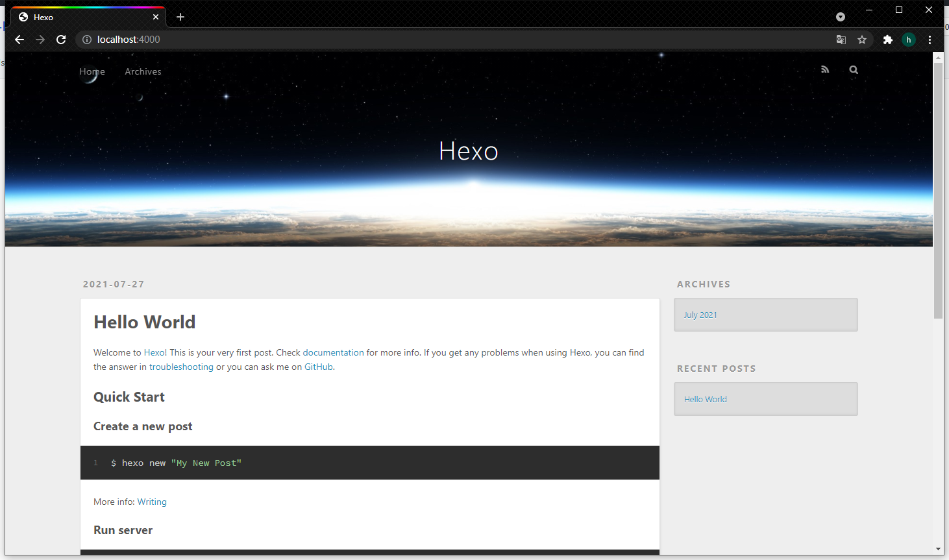Click the browser back arrow
The image size is (949, 560).
[19, 40]
